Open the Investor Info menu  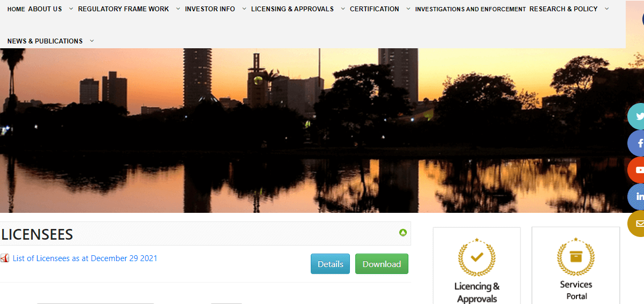(x=210, y=9)
